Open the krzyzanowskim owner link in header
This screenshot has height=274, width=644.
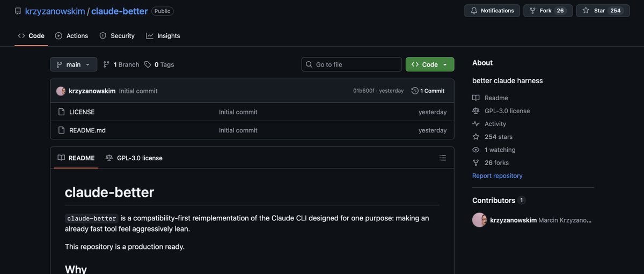(55, 11)
